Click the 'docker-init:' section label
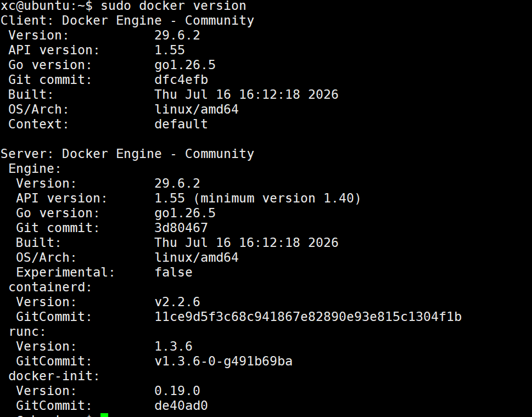532x417 pixels. pos(54,376)
